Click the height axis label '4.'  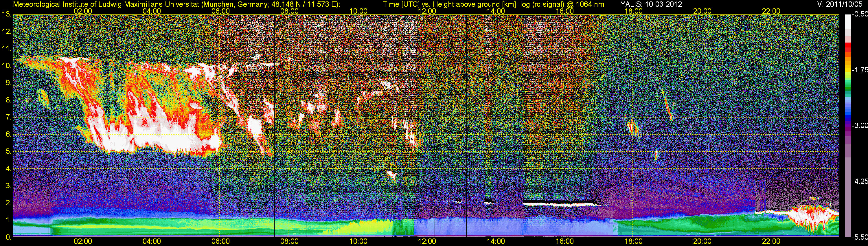(8, 169)
